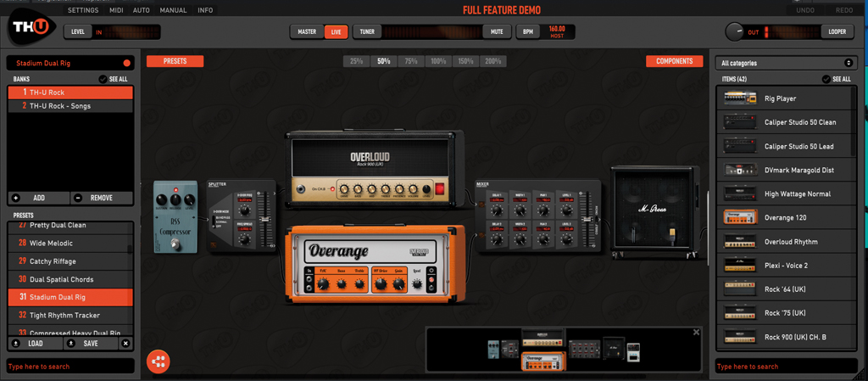
Task: Set zoom to 150%
Action: (465, 61)
